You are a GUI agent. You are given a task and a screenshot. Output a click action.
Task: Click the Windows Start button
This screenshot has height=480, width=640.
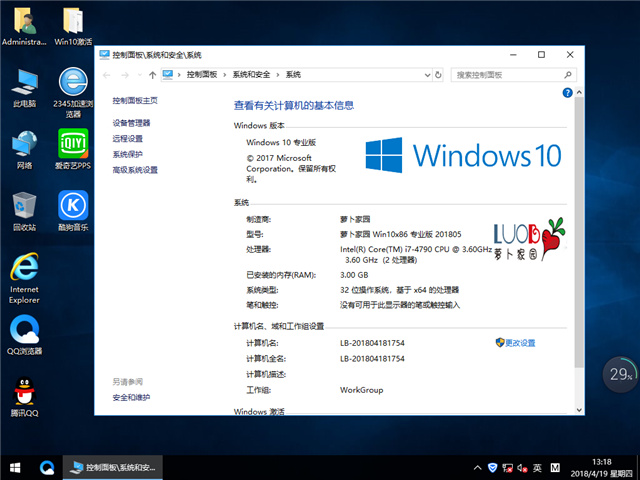coord(15,467)
